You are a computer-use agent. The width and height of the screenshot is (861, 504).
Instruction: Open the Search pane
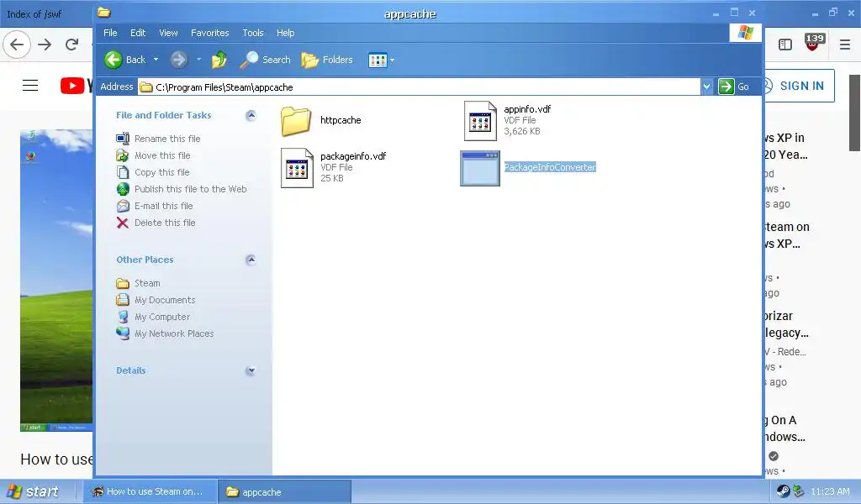pos(265,60)
